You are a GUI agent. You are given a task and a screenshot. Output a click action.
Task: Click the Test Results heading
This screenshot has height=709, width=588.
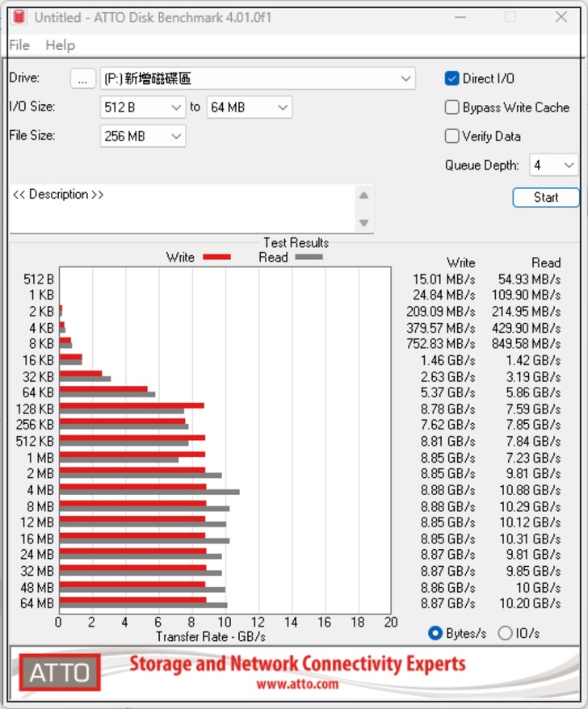(x=296, y=243)
